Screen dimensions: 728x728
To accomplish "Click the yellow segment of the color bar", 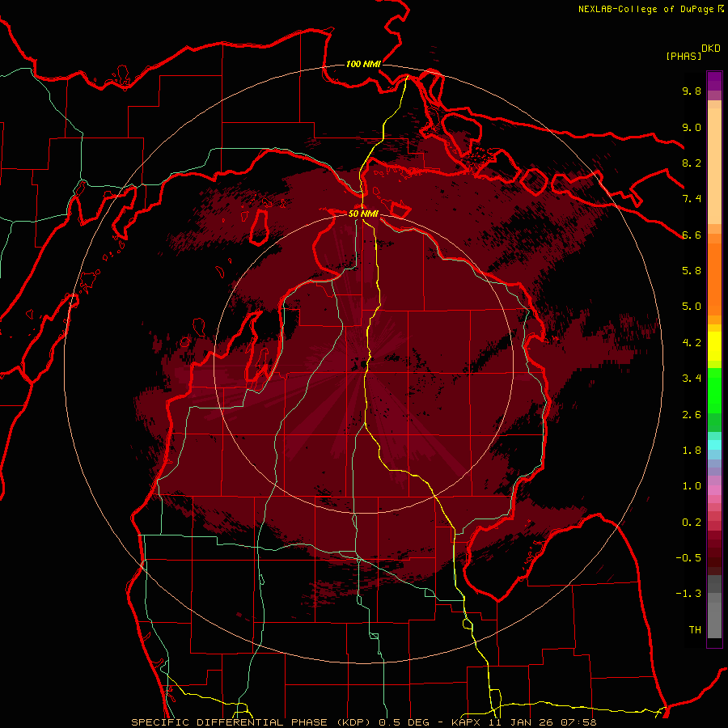I will 714,346.
